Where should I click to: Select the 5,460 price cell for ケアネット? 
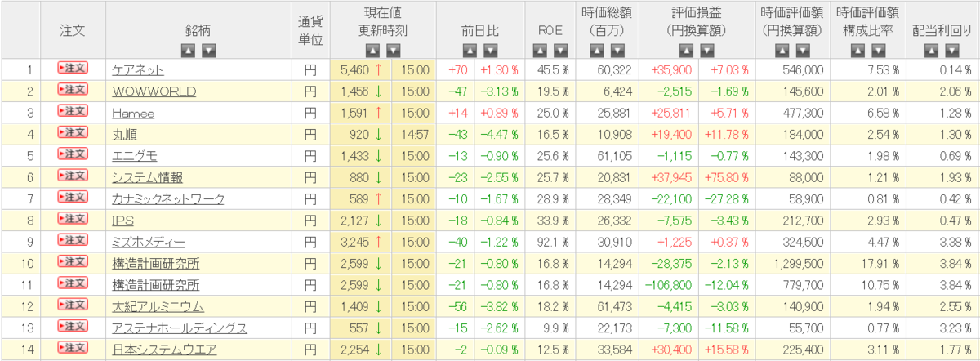tap(361, 69)
